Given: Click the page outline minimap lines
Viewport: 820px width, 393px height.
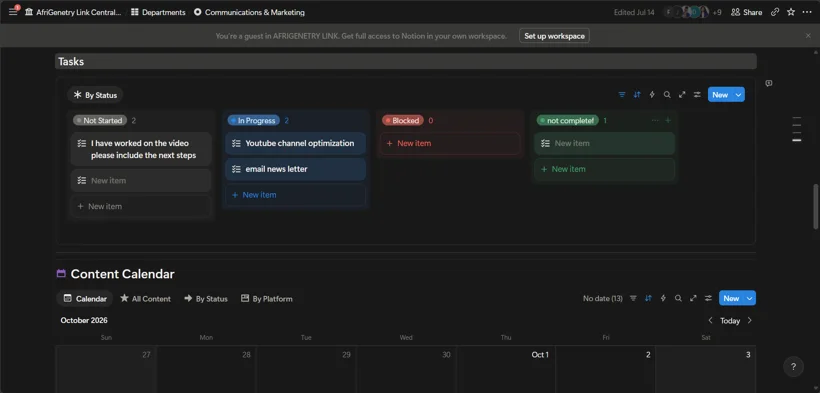Looking at the screenshot, I should 796,129.
